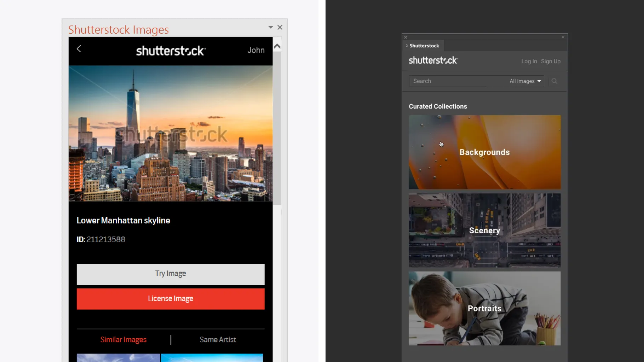Collapse the dark panel with double-arrow icon
This screenshot has width=644, height=362.
tap(563, 37)
